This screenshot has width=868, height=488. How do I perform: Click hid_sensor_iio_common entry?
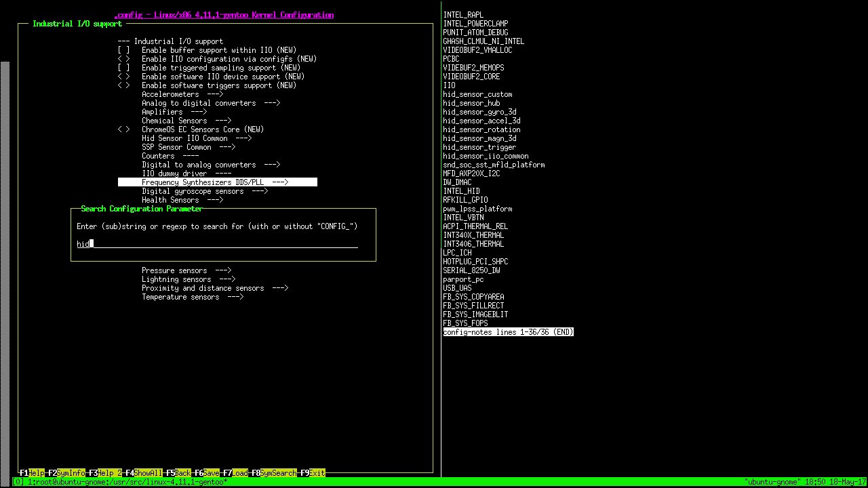pyautogui.click(x=486, y=156)
